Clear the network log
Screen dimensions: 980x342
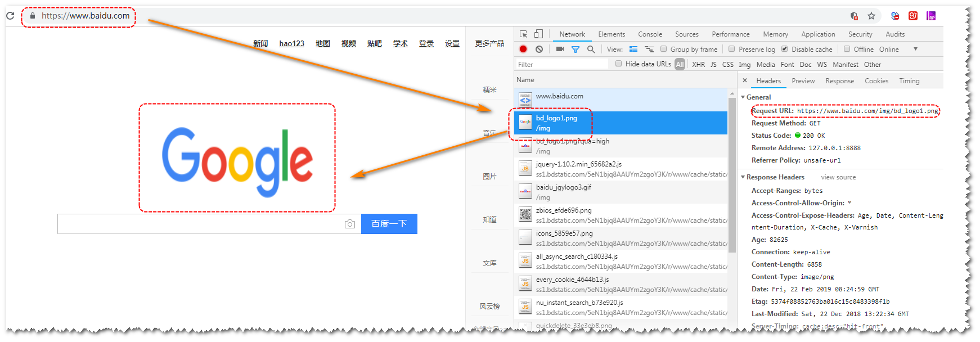[x=539, y=49]
